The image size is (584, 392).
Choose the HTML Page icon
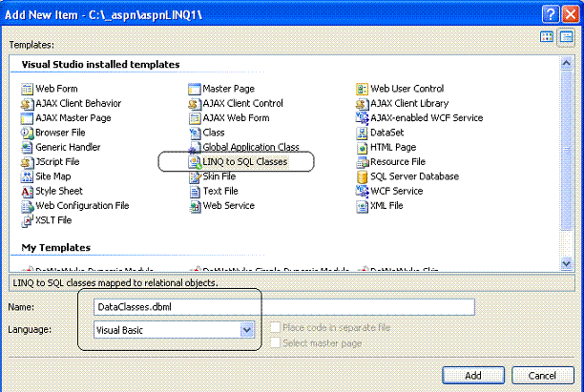click(x=362, y=148)
